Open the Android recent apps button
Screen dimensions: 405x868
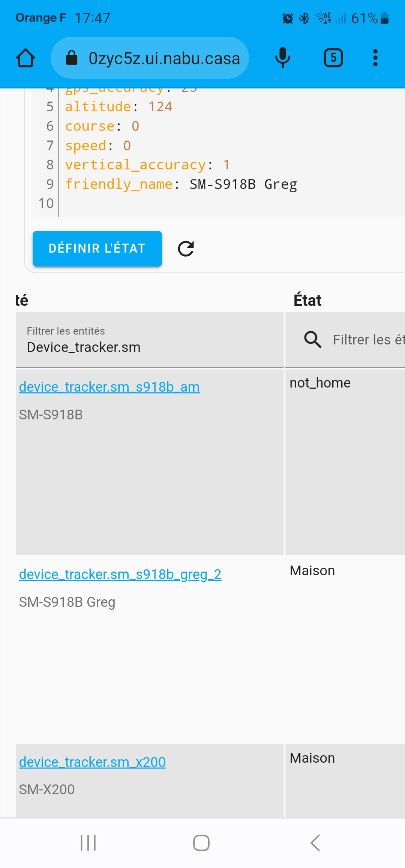click(x=88, y=843)
